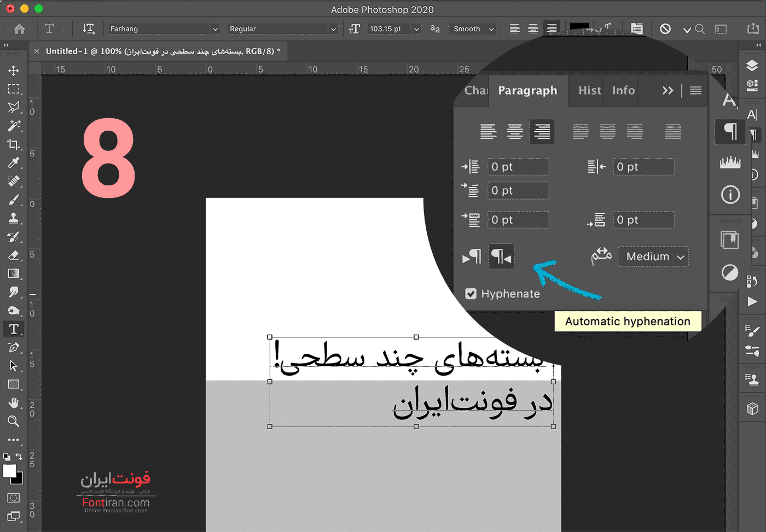766x532 pixels.
Task: Select the Horizontal Type tool
Action: click(x=14, y=329)
